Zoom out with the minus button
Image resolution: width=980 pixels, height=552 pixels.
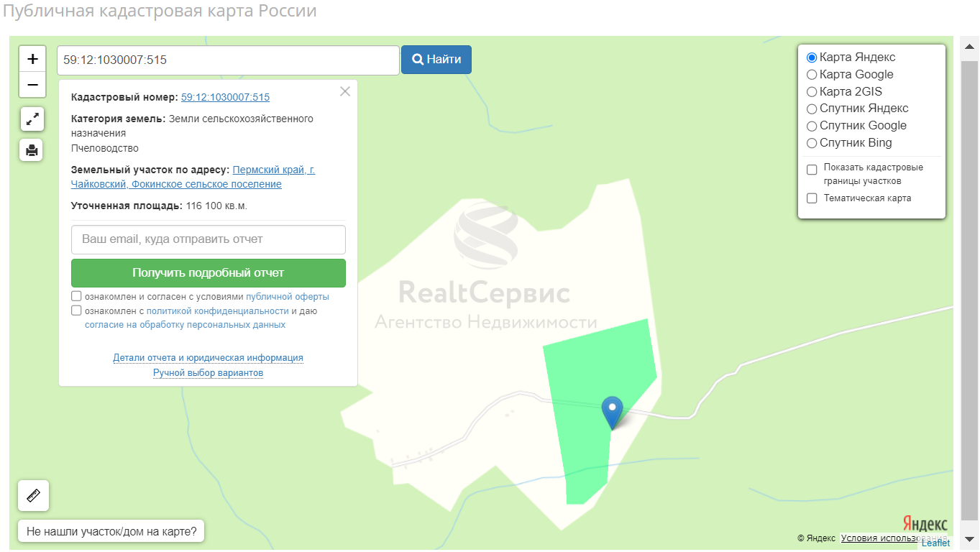(x=32, y=85)
